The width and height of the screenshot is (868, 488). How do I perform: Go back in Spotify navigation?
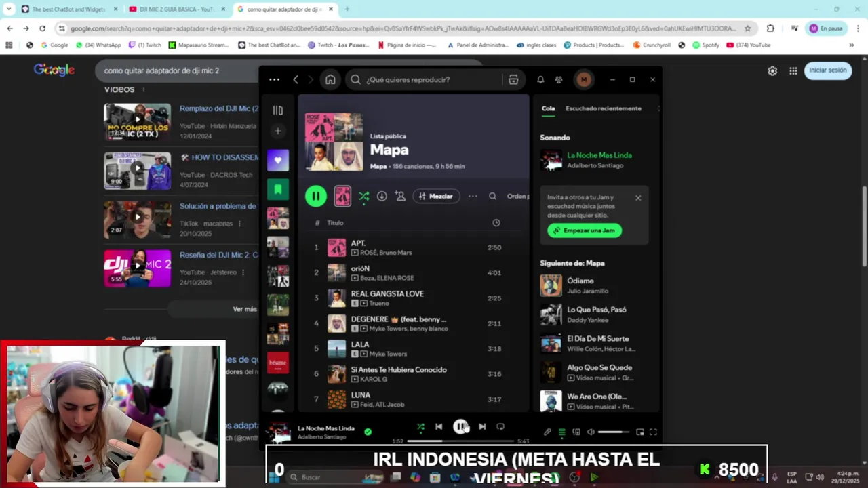tap(296, 79)
